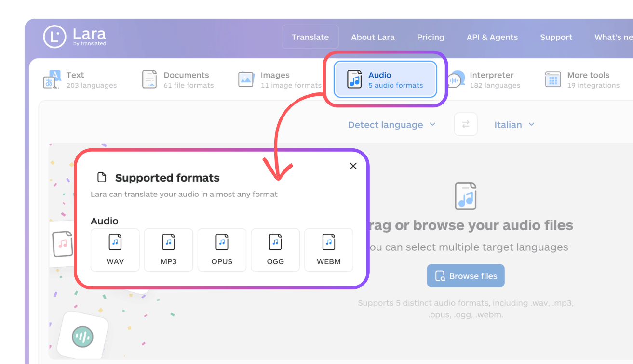Click the WAV audio file icon
Viewport: 633px width, 364px height.
pos(115,242)
